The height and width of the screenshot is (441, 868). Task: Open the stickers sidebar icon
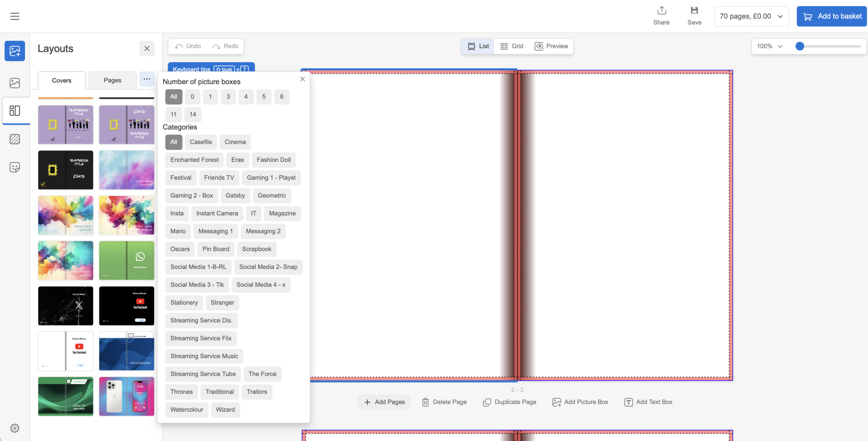pos(15,167)
